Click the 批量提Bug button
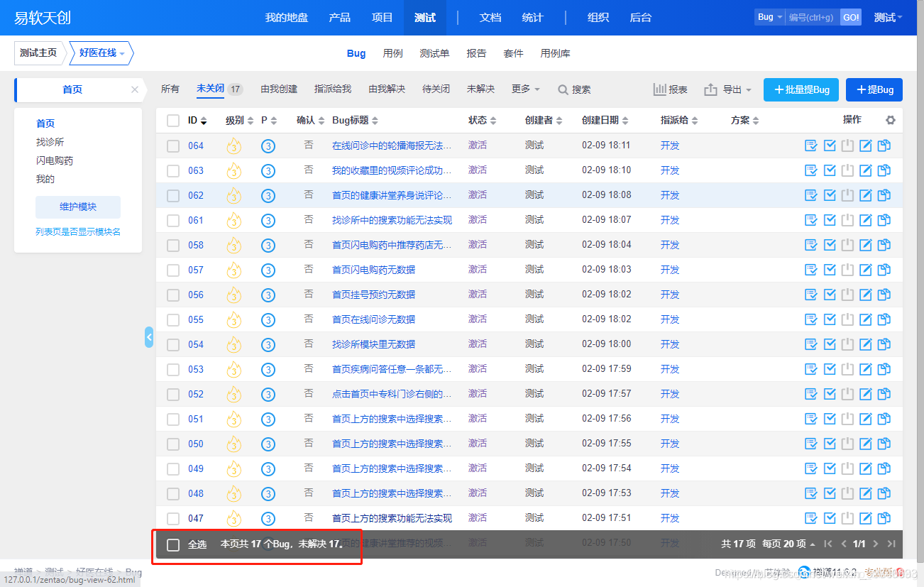The height and width of the screenshot is (587, 924). pos(801,89)
